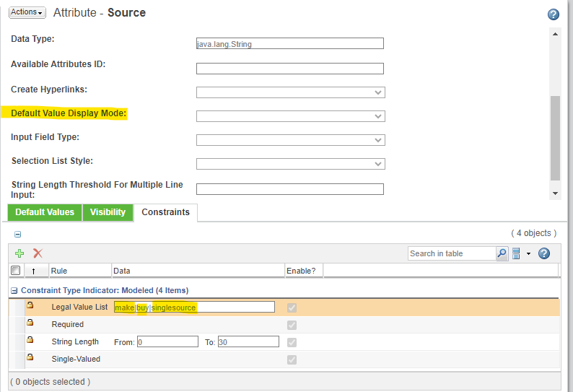Screen dimensions: 573x392
Task: Switch to the Default Values tab
Action: pos(45,212)
